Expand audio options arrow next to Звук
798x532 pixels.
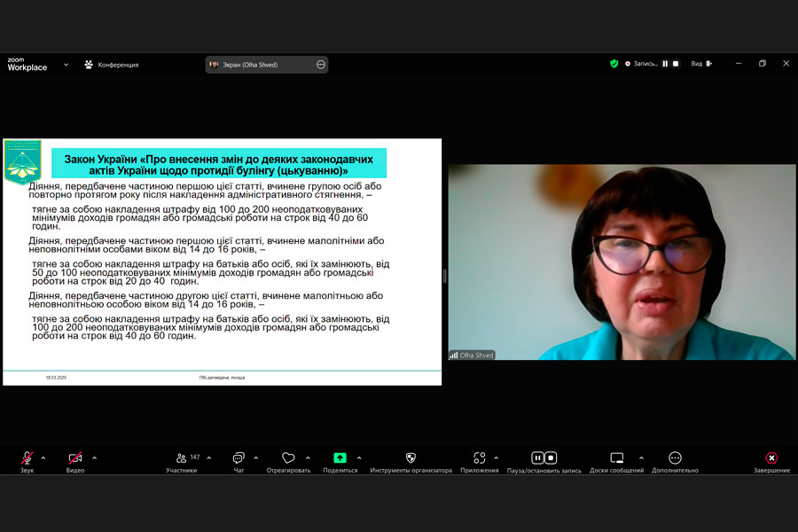(x=43, y=458)
